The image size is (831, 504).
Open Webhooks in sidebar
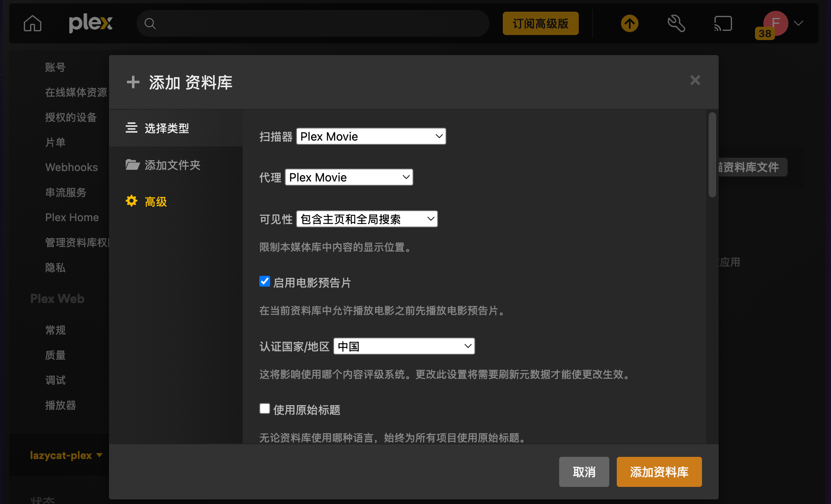tap(71, 167)
